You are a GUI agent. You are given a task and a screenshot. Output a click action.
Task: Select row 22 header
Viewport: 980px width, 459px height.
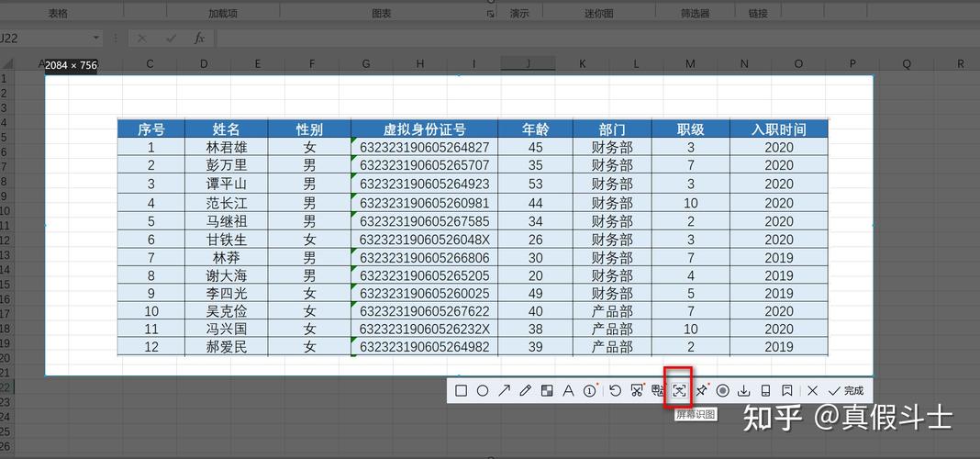pos(6,387)
